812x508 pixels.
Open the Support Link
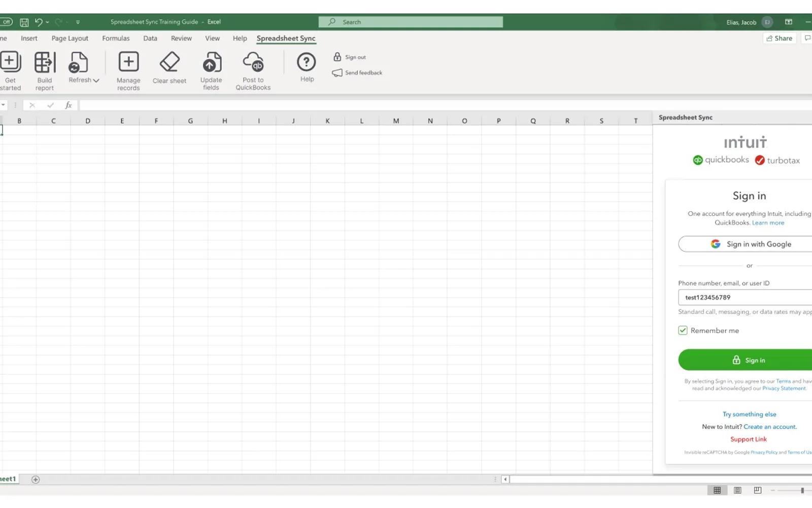click(x=749, y=439)
